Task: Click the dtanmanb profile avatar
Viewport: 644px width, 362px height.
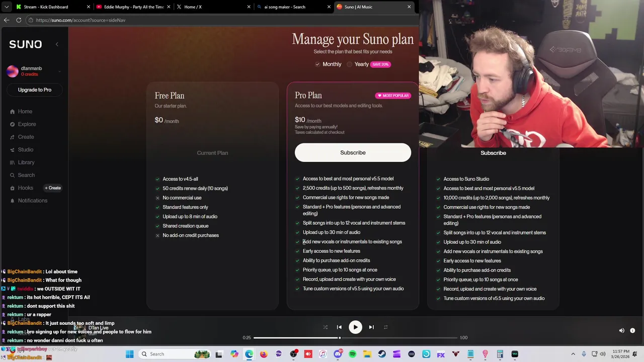Action: (x=13, y=71)
